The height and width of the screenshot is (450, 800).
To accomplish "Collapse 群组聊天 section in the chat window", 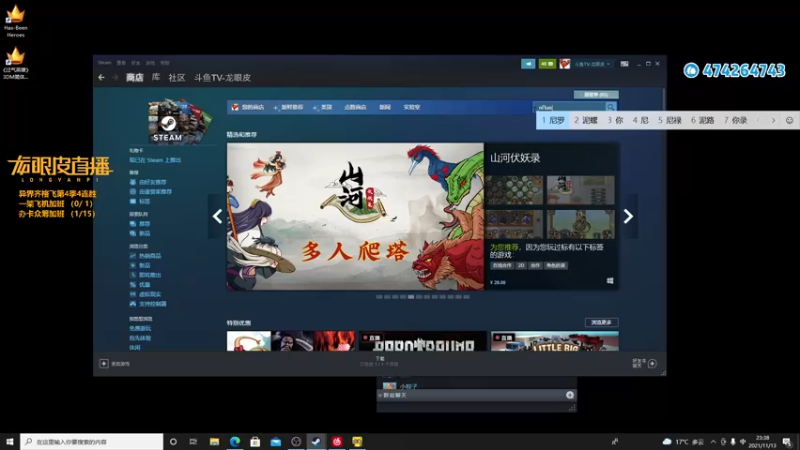I will coord(380,395).
